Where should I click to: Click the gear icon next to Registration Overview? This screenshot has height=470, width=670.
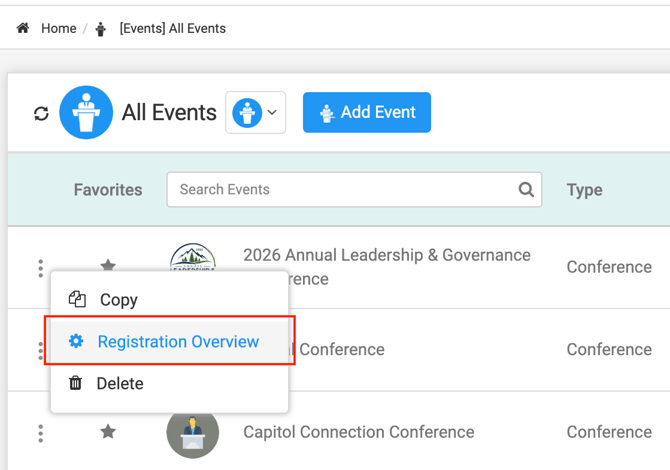pos(76,341)
